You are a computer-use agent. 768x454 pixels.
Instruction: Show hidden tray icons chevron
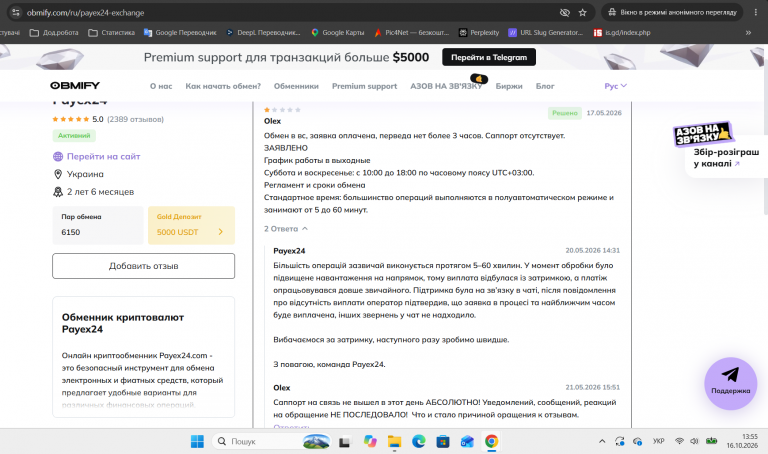pos(602,442)
